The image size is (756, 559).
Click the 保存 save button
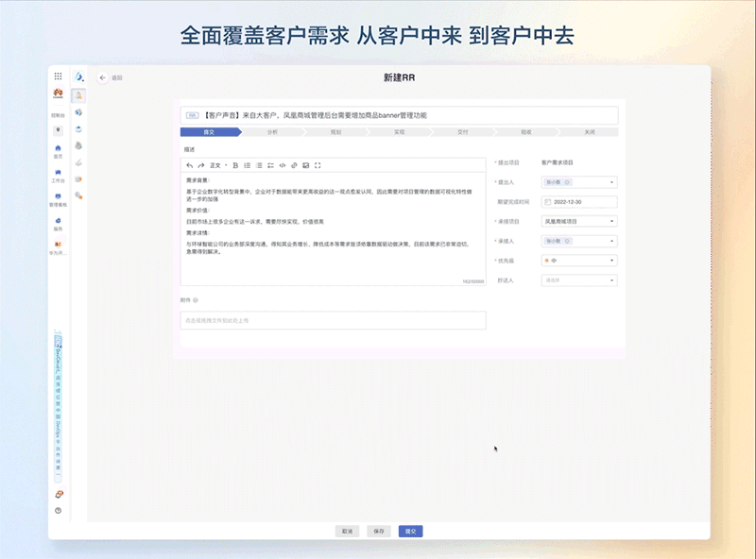[378, 531]
